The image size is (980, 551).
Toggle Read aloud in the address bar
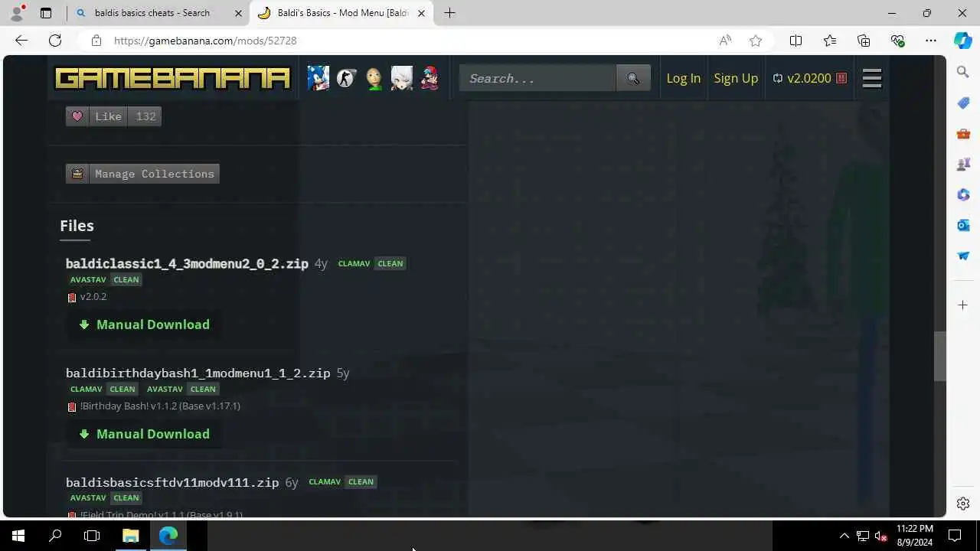(725, 41)
